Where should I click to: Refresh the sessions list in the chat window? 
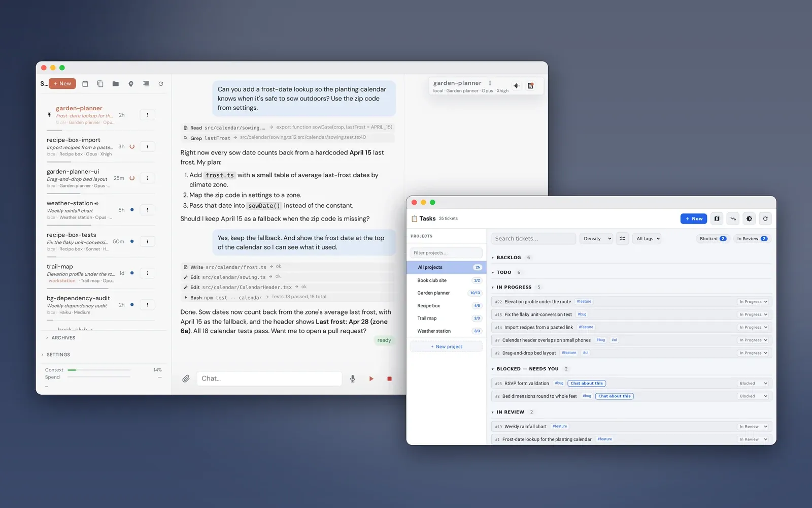click(x=161, y=84)
